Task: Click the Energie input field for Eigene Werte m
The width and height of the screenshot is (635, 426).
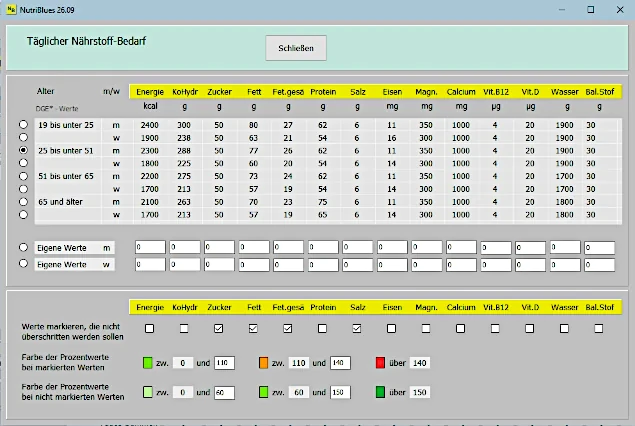Action: click(152, 247)
